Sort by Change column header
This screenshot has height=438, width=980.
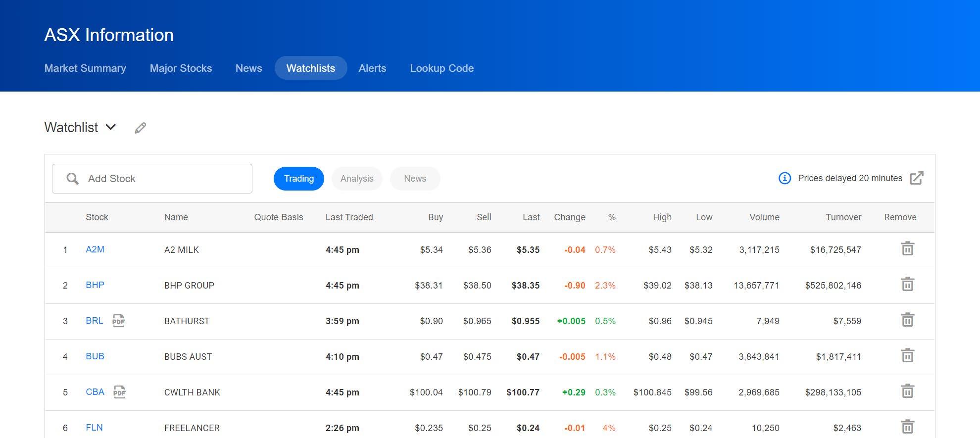tap(570, 217)
